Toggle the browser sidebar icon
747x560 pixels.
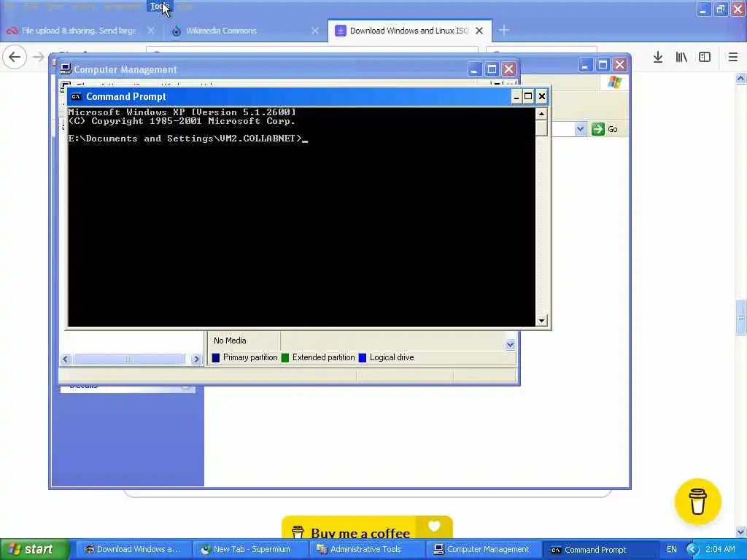pos(705,57)
